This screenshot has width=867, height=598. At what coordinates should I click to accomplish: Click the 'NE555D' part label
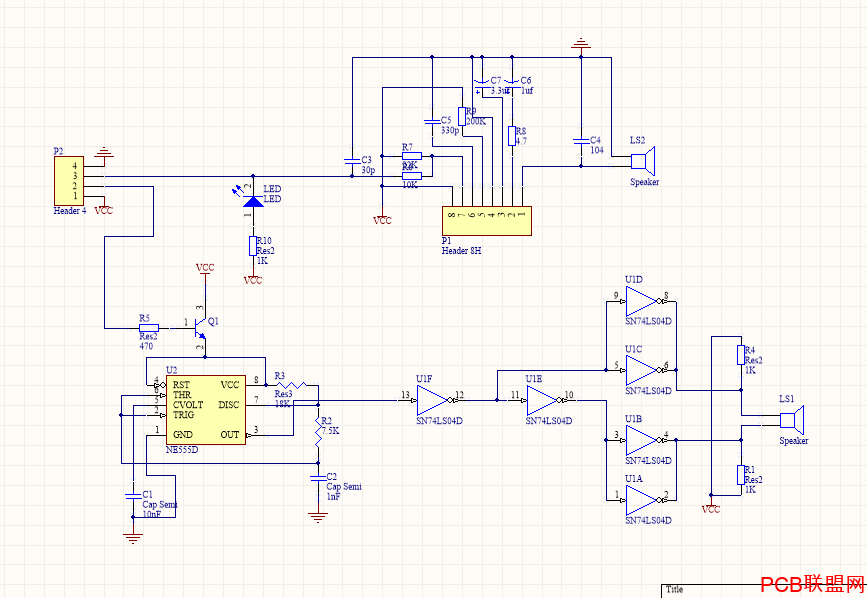point(182,450)
